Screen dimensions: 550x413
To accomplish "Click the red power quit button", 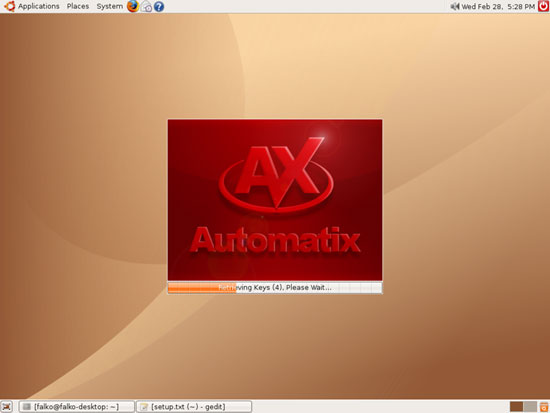I will click(x=544, y=6).
